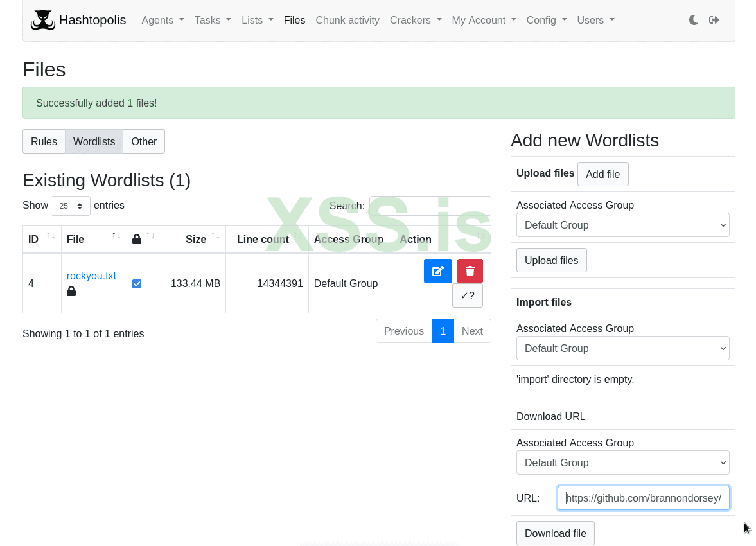The image size is (756, 546).
Task: Click the 14344391 line count cell
Action: click(267, 284)
